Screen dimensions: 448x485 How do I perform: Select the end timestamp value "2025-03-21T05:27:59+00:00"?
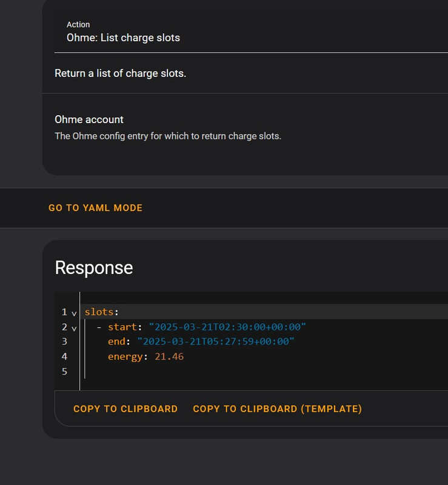(x=216, y=341)
